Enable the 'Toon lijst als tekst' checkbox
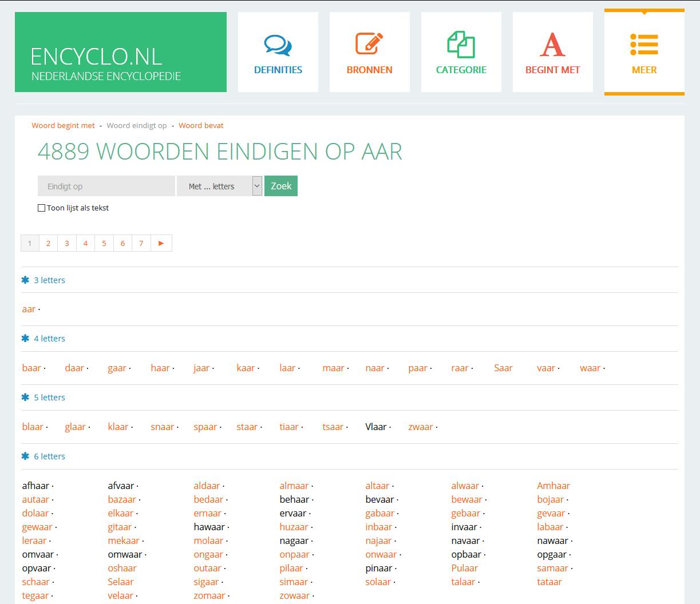This screenshot has height=604, width=700. [x=41, y=208]
